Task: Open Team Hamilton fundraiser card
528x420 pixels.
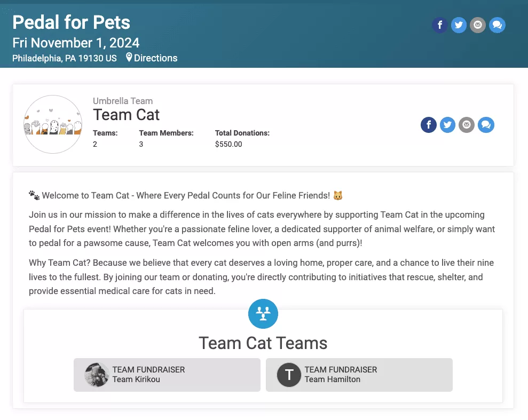Action: [359, 375]
